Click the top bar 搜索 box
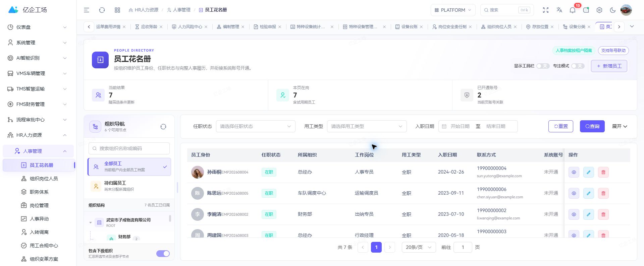The image size is (644, 266). [507, 10]
